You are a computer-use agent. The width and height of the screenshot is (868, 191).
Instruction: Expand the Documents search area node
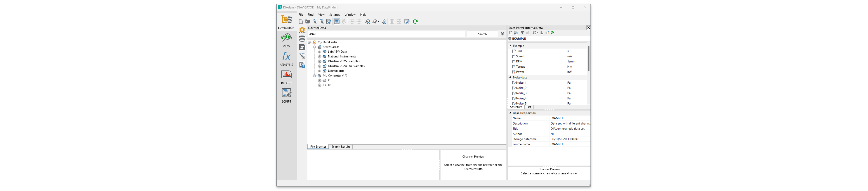point(320,71)
